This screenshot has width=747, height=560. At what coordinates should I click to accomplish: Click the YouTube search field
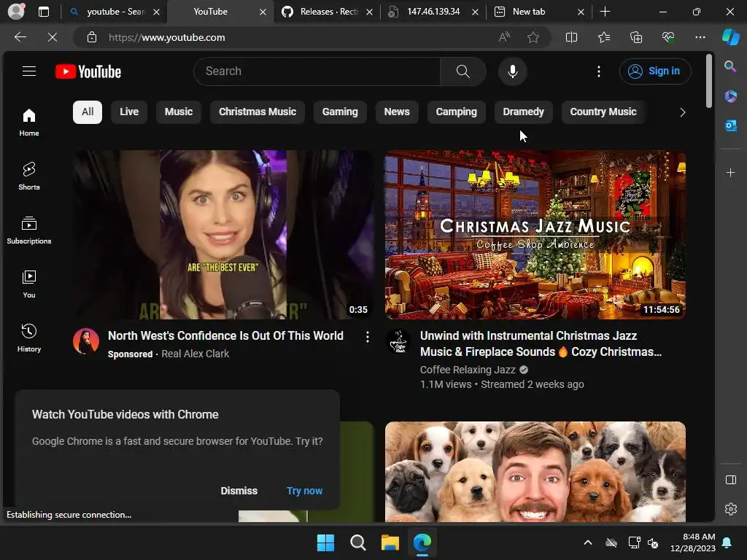[x=317, y=71]
